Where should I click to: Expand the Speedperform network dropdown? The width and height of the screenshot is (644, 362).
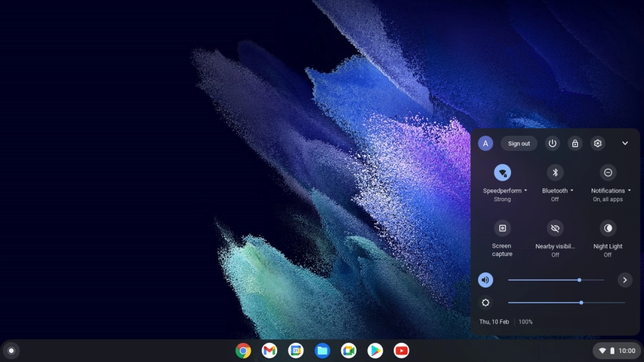[525, 191]
